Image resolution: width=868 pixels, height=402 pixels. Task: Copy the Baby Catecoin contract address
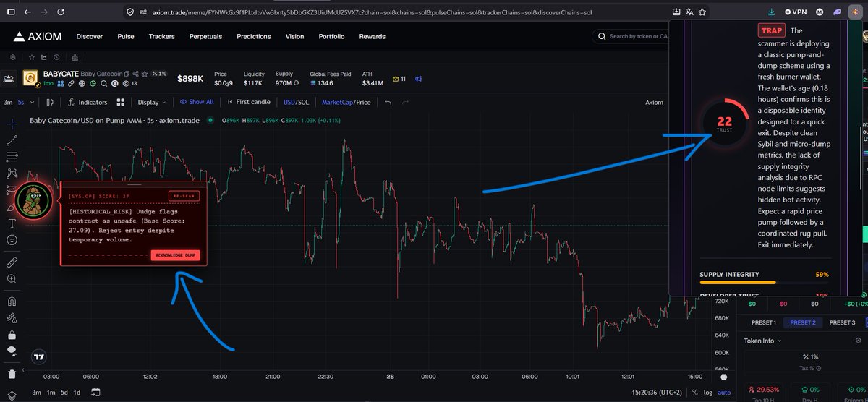tap(126, 74)
